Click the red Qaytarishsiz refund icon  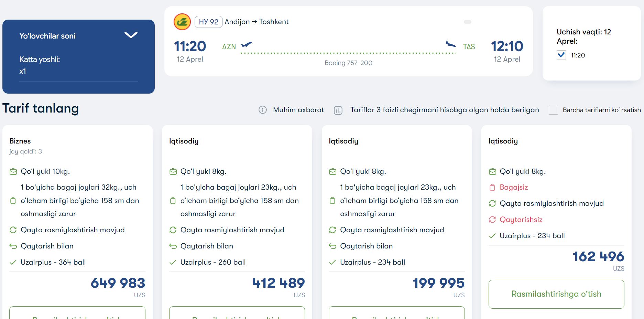tap(492, 220)
